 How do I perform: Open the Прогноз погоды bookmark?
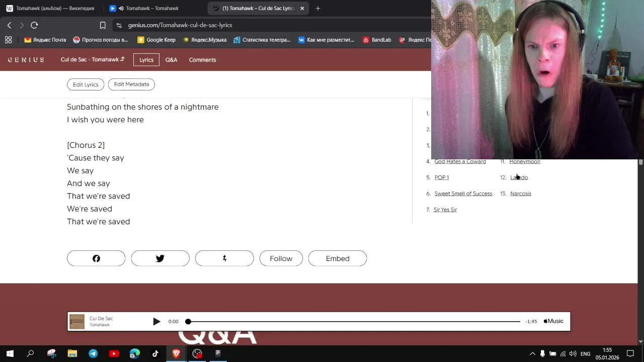point(101,40)
